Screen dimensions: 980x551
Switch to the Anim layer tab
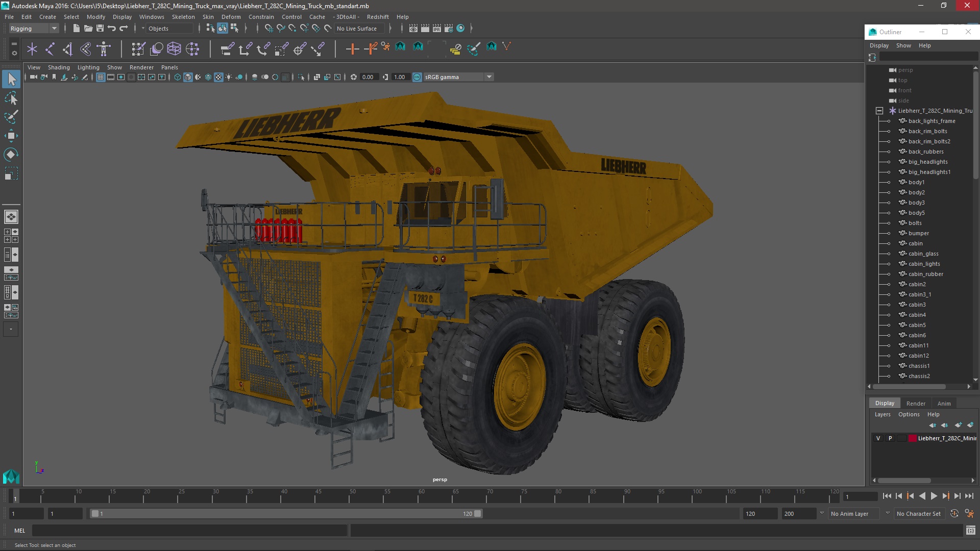coord(944,403)
